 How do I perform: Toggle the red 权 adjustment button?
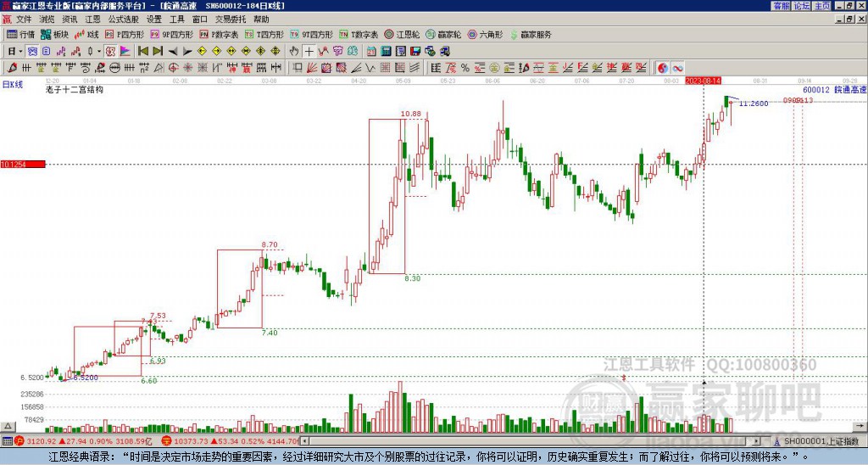[110, 51]
